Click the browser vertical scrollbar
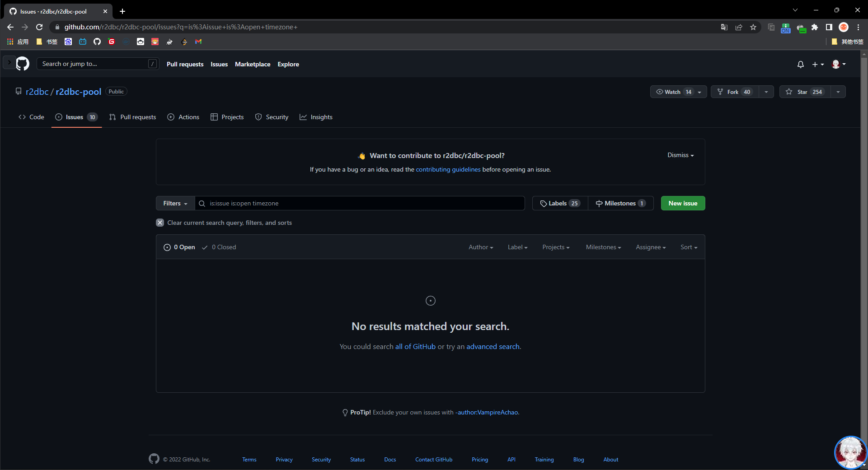868x470 pixels. 863,226
